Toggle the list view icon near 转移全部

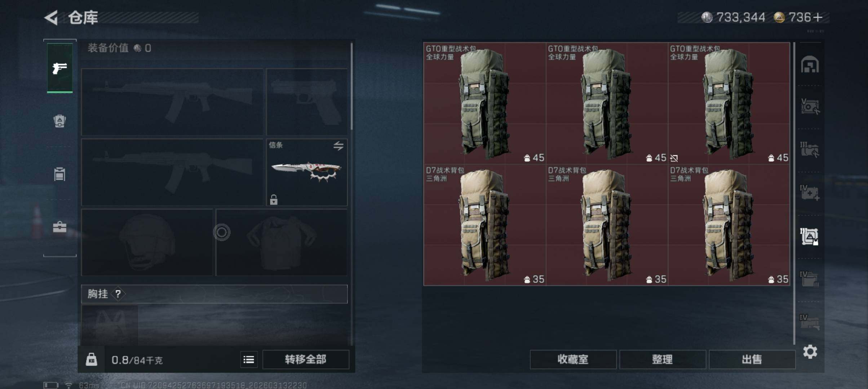249,359
